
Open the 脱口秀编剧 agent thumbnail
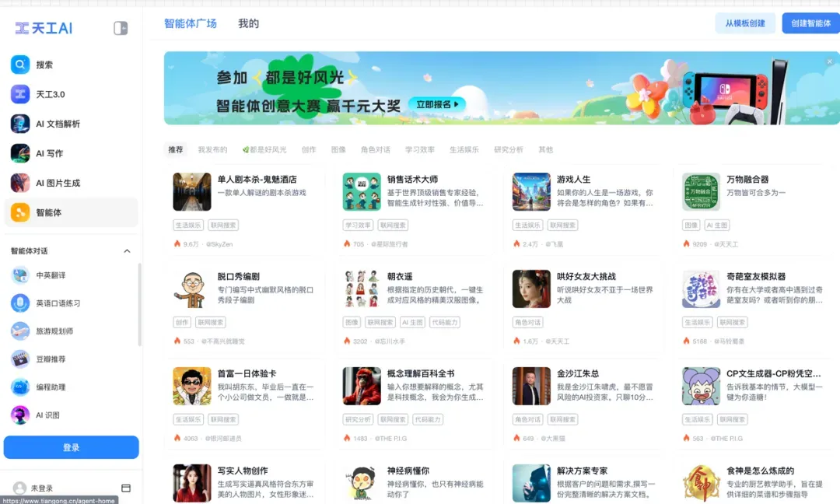tap(192, 289)
